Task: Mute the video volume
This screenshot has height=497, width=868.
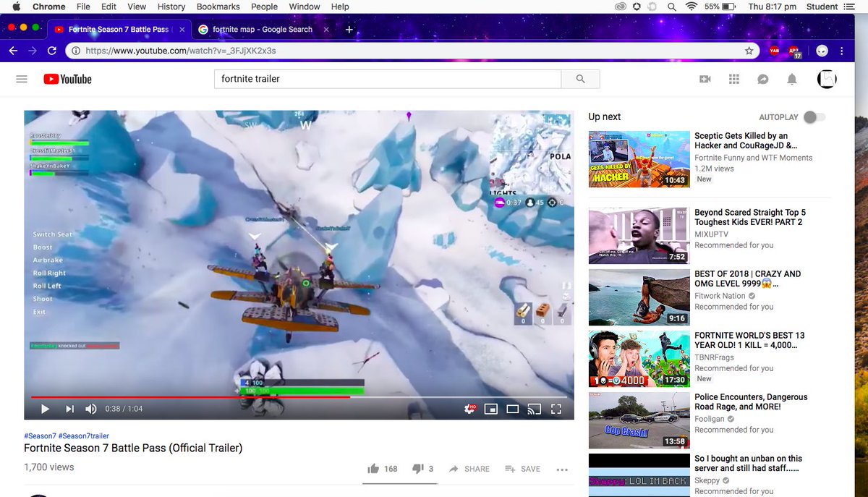Action: click(x=91, y=409)
